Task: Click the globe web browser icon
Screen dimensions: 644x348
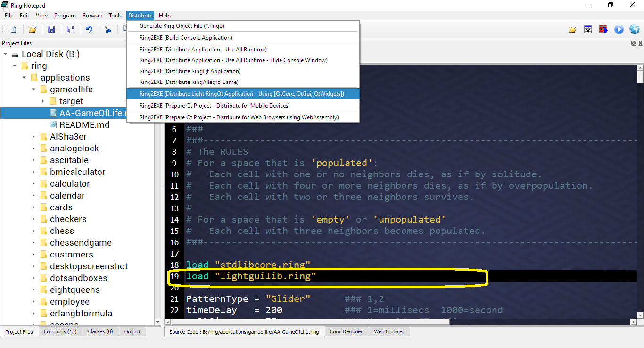Action: (634, 30)
